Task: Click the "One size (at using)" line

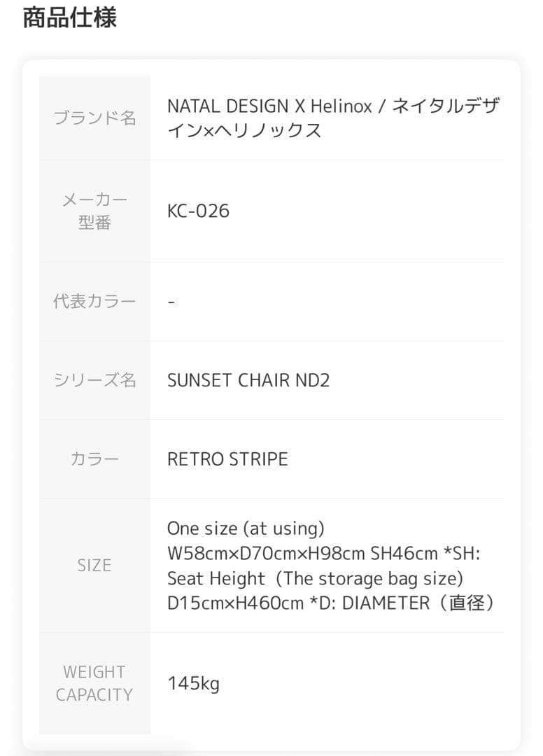Action: pyautogui.click(x=246, y=528)
